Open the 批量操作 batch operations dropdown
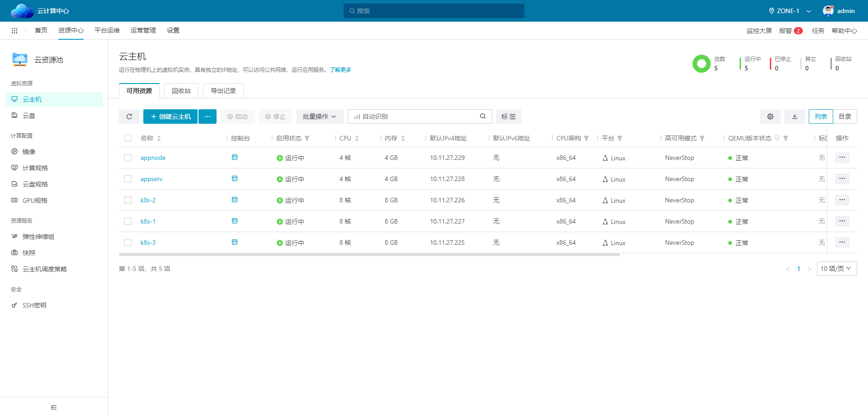The width and height of the screenshot is (868, 415). (320, 117)
